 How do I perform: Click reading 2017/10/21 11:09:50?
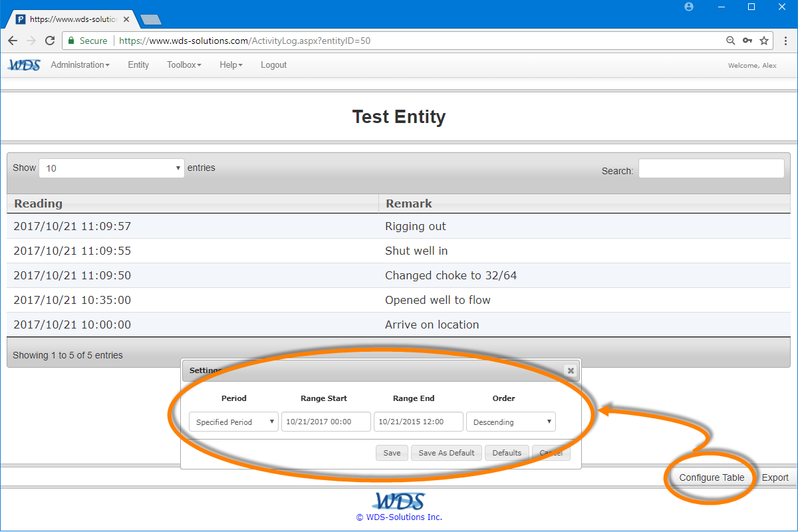tap(72, 275)
